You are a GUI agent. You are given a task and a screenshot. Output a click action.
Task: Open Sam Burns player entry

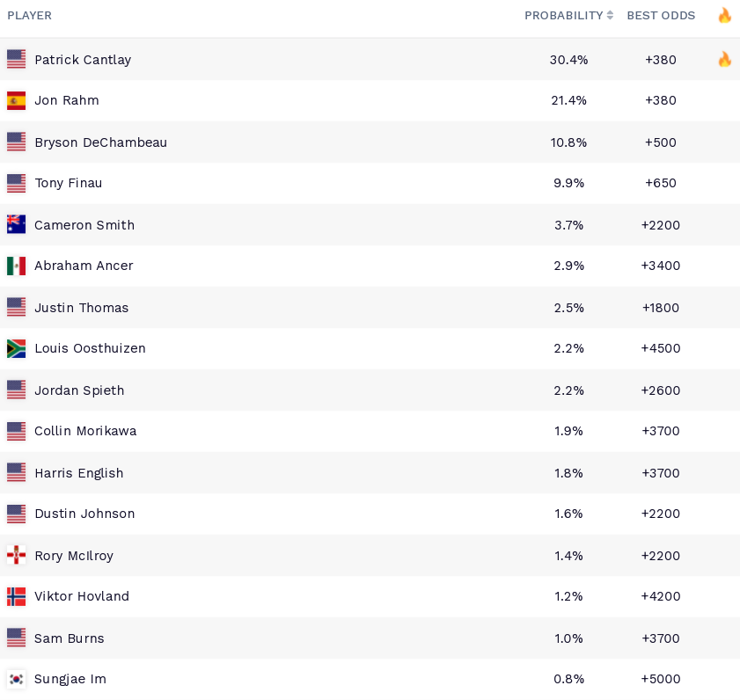370,638
